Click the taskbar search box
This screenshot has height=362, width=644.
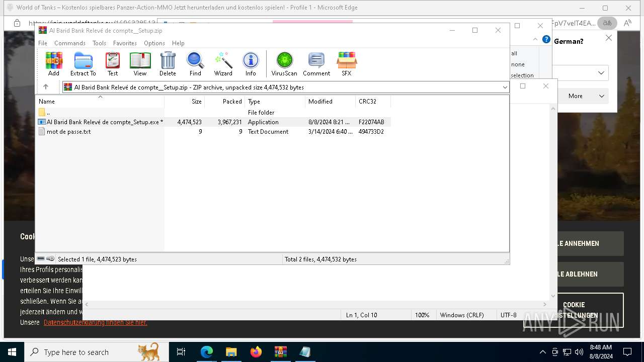97,352
